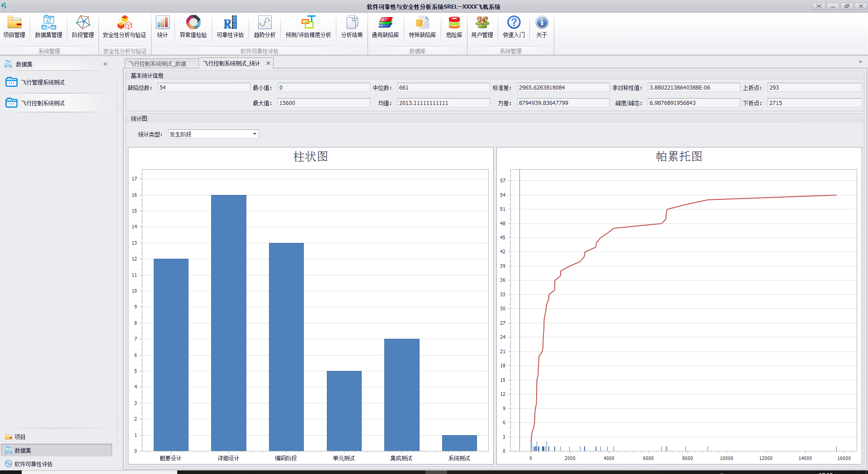868x474 pixels.
Task: Open 快速入门 quick start help
Action: click(x=514, y=27)
